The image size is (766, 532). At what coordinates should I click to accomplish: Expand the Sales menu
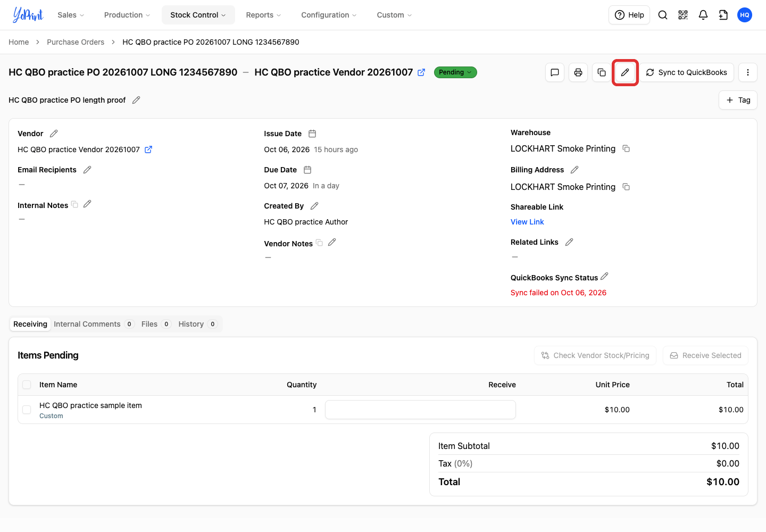[71, 15]
